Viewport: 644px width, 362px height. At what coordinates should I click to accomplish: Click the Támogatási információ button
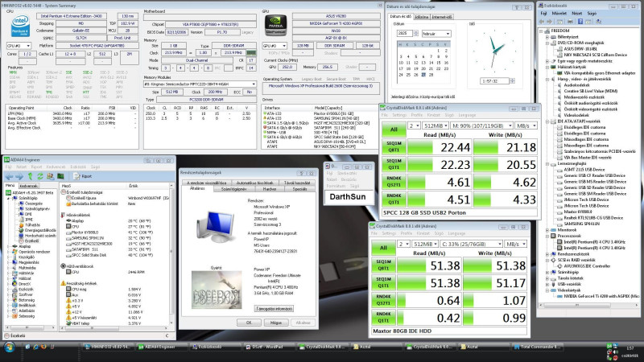(x=274, y=309)
